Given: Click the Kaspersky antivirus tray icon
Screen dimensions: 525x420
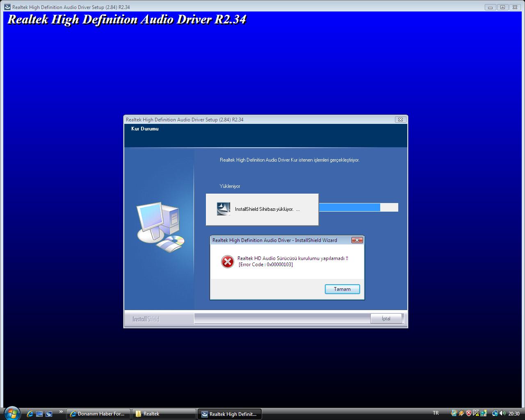Looking at the screenshot, I should coord(476,413).
